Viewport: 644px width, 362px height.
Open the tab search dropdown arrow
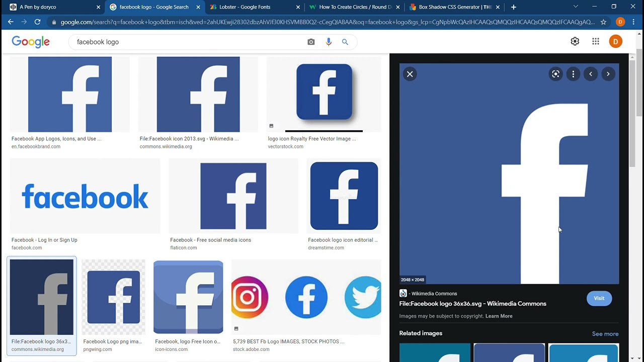coord(576,7)
